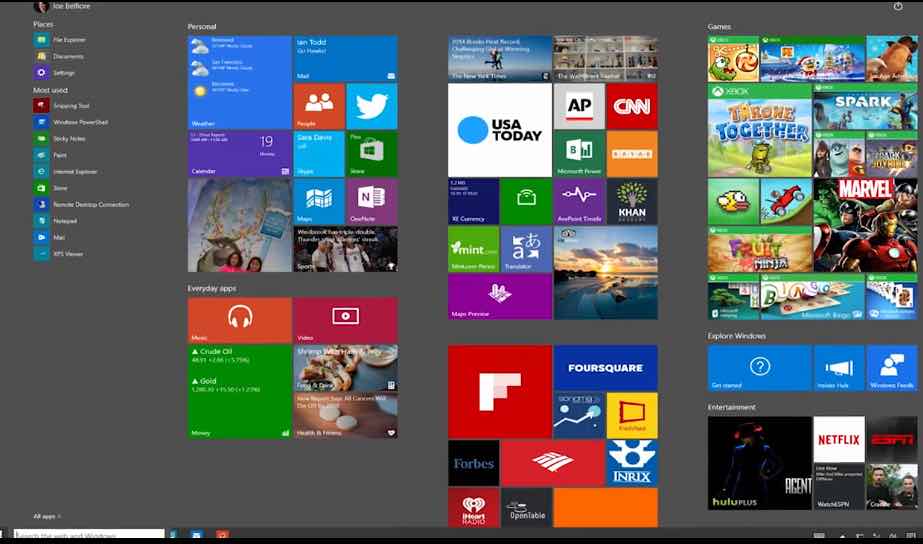
Task: Open the sunset photo tile
Action: 606,273
